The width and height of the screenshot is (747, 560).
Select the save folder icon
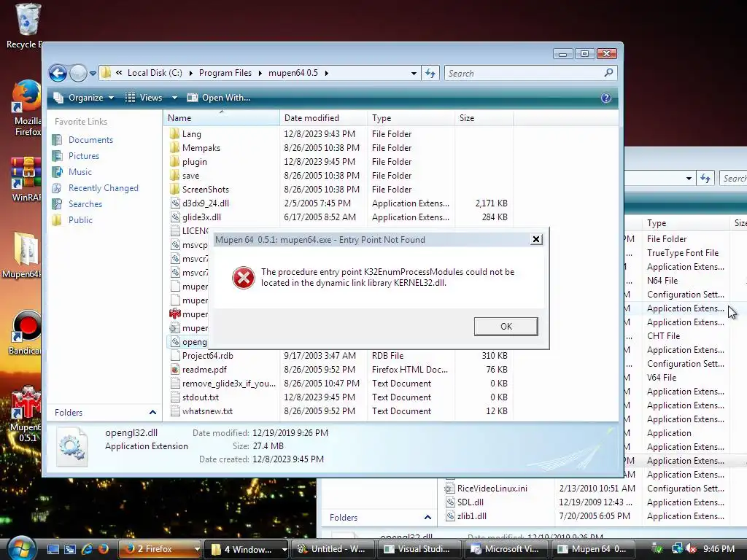(x=175, y=175)
